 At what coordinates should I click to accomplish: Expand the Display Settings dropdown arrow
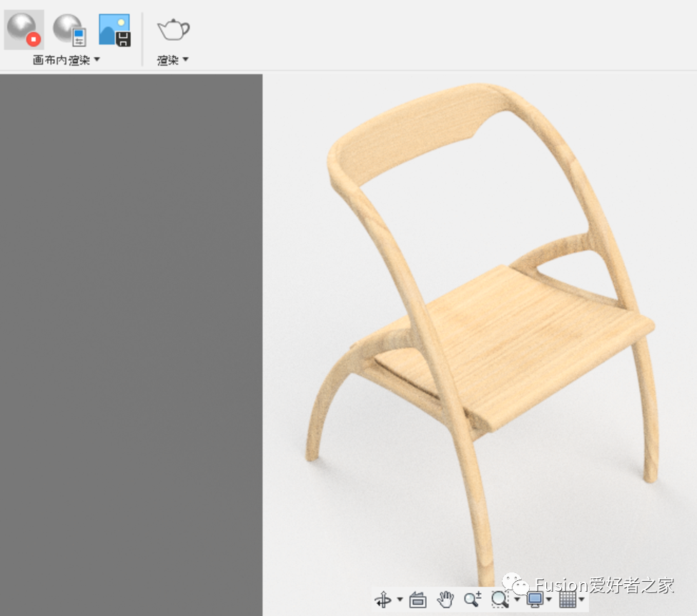point(549,600)
